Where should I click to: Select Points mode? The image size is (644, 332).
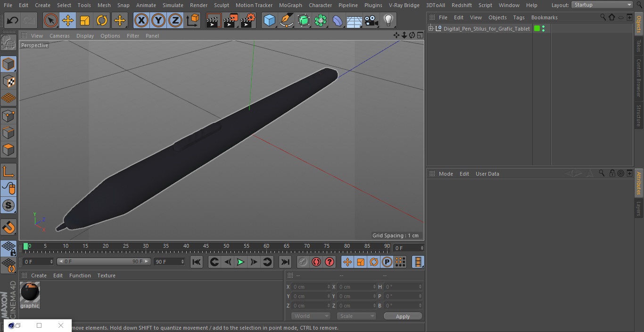[8, 116]
